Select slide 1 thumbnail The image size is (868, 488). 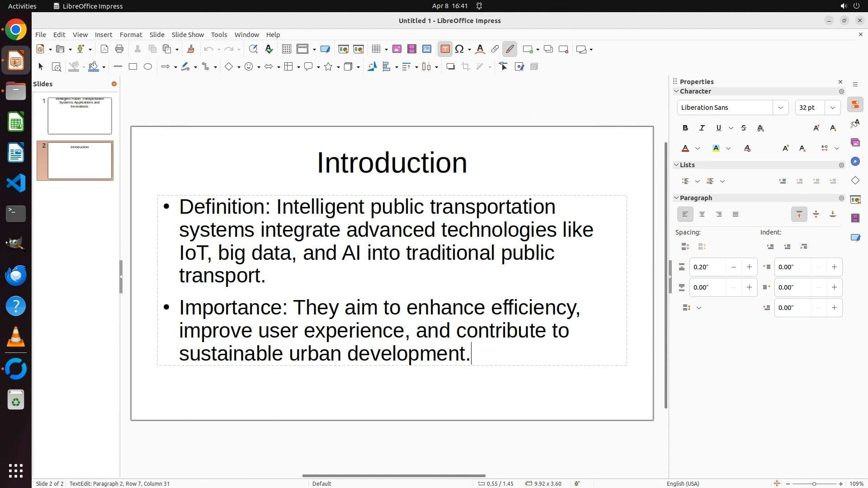[x=80, y=116]
